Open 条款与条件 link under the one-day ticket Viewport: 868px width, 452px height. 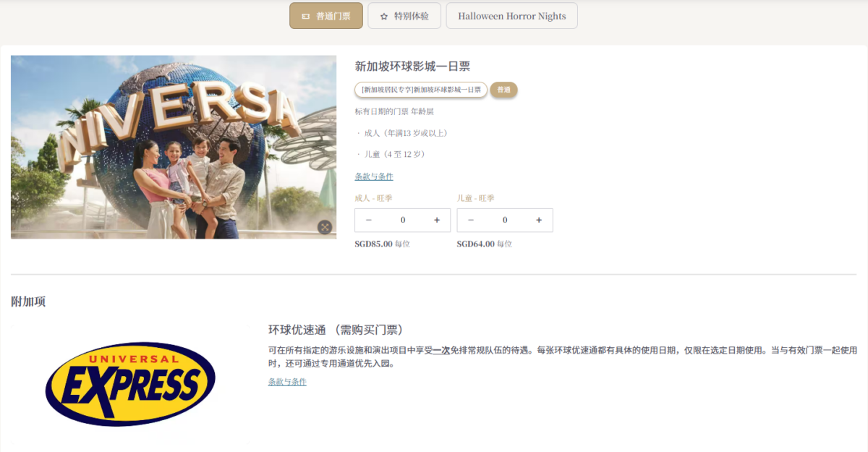(374, 176)
